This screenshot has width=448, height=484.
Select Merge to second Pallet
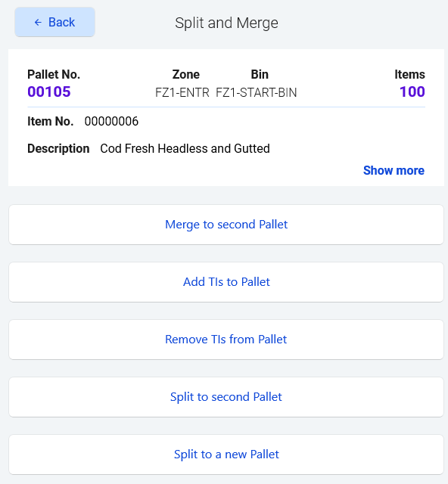tap(226, 225)
